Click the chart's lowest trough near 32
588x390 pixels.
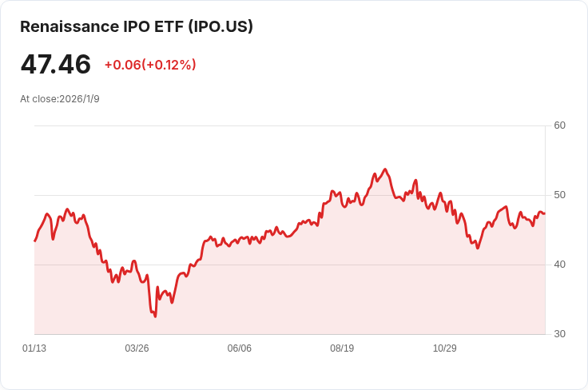[155, 316]
